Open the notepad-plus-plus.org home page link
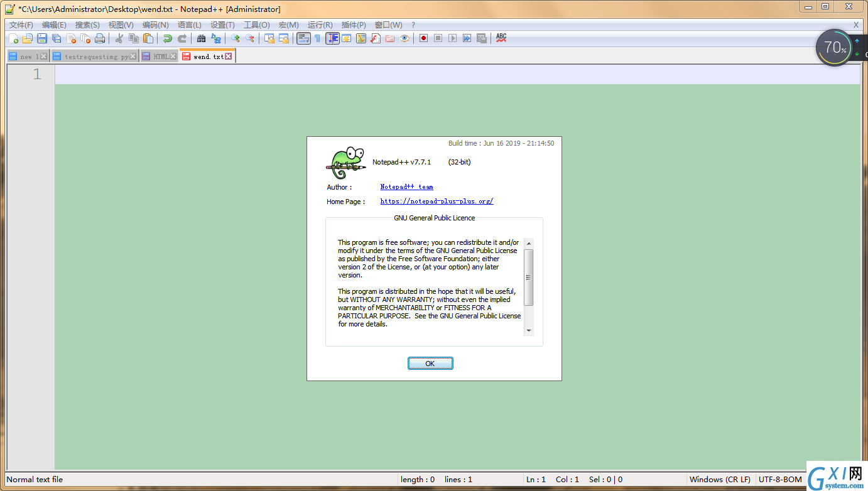 pos(437,202)
